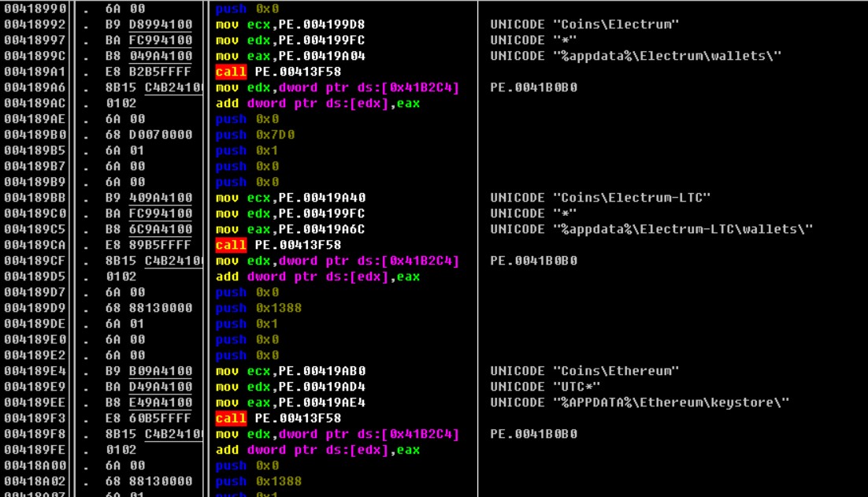Select the UNICODE "UTC*" comment
The width and height of the screenshot is (868, 497).
point(545,386)
